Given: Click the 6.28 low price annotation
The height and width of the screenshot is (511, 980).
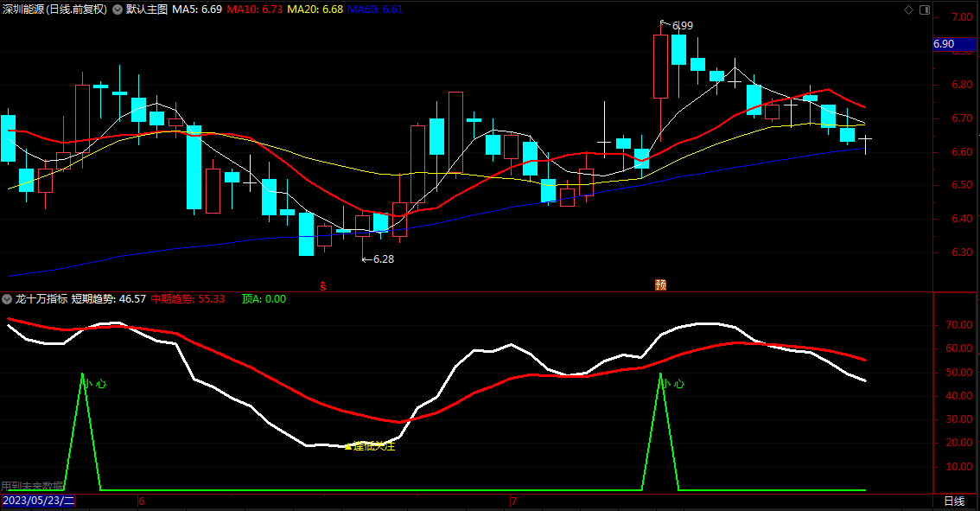Looking at the screenshot, I should click(384, 259).
